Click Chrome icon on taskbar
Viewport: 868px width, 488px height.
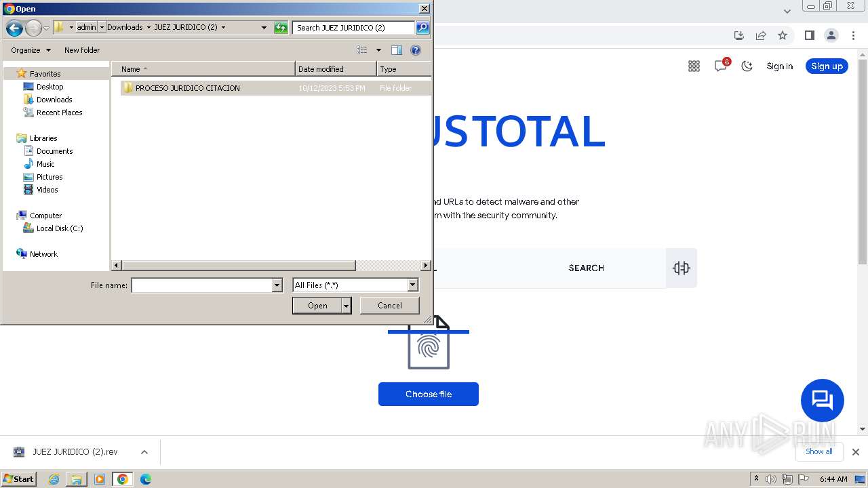pyautogui.click(x=123, y=479)
